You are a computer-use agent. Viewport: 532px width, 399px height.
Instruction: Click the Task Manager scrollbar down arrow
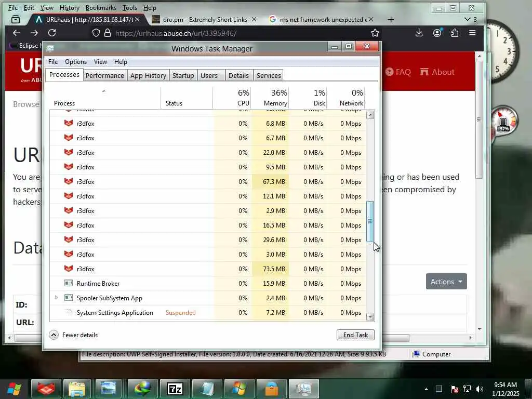click(370, 317)
